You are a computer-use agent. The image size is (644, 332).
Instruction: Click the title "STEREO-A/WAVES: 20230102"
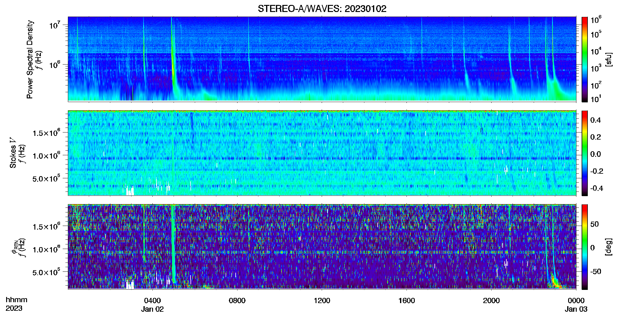322,9
